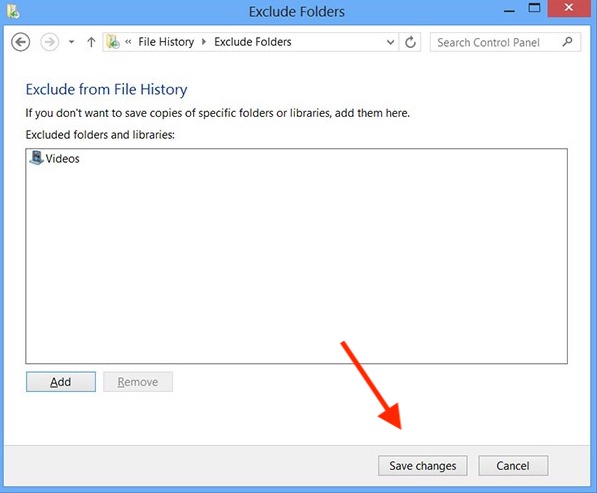
Task: Go back with the Back arrow button
Action: [21, 42]
